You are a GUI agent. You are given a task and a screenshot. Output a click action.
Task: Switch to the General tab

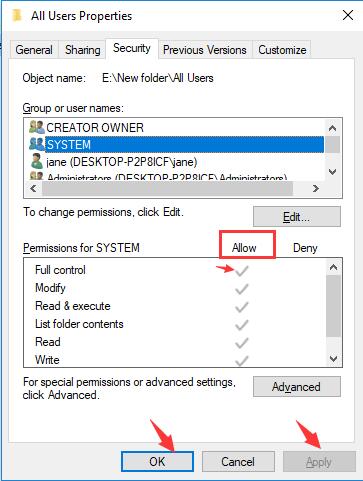[x=34, y=50]
